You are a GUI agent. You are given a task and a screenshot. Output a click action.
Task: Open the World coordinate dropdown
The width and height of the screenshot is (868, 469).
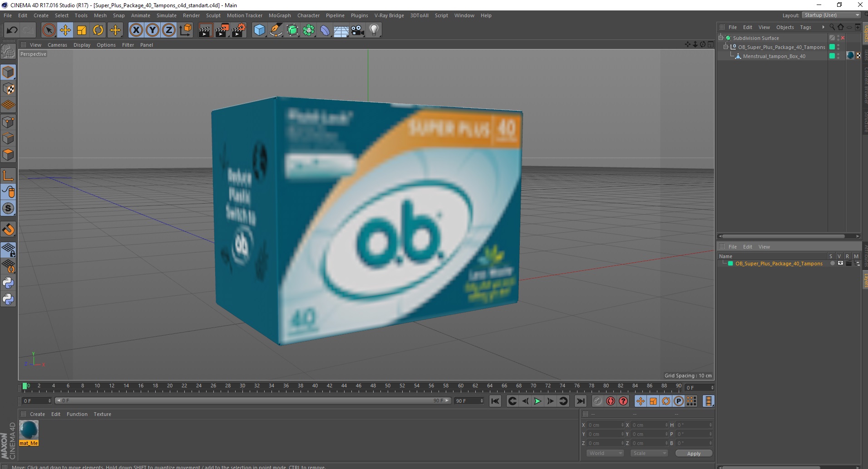(605, 453)
